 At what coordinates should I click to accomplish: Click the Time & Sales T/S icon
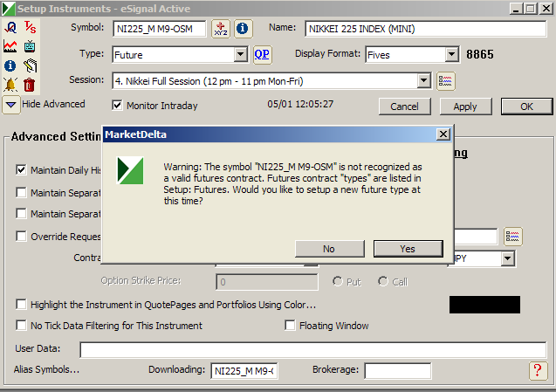point(30,27)
